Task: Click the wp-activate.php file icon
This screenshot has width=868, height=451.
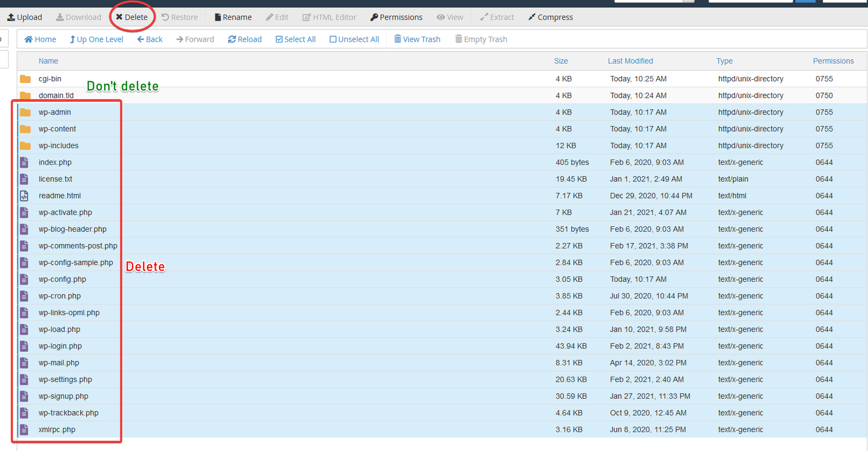Action: [x=24, y=212]
